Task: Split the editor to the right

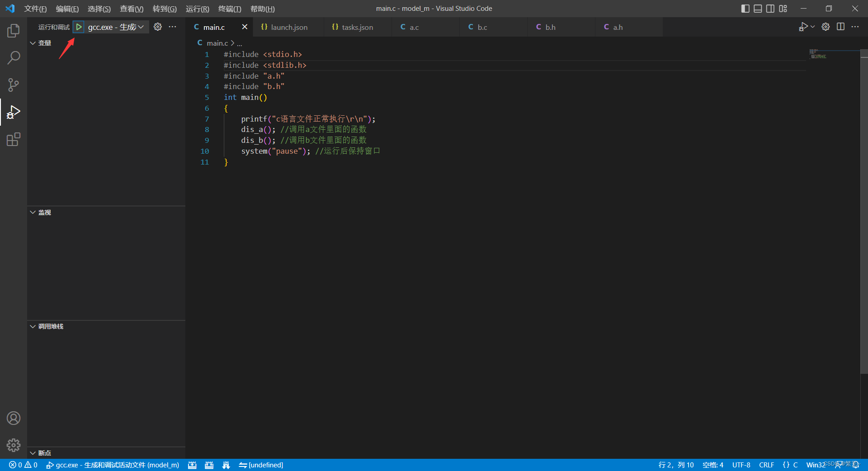Action: pyautogui.click(x=840, y=27)
